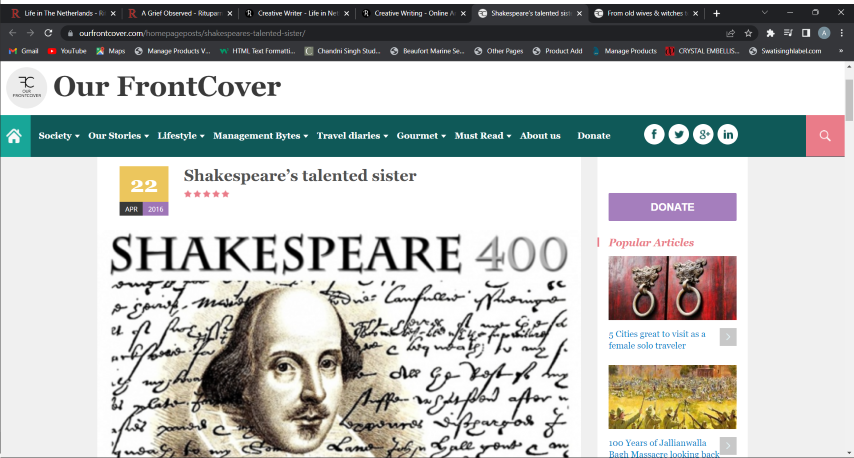Open the About us page

540,136
